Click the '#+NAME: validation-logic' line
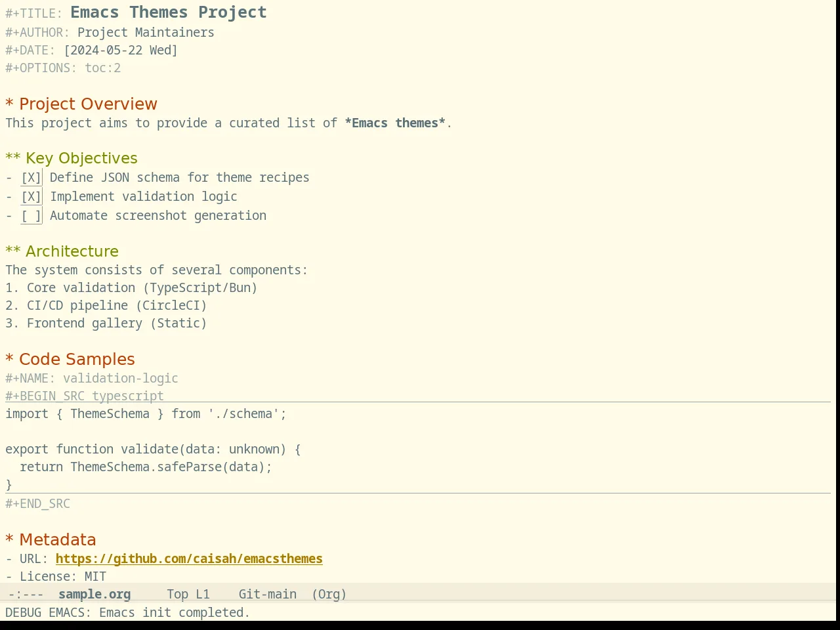The image size is (840, 630). pyautogui.click(x=92, y=378)
